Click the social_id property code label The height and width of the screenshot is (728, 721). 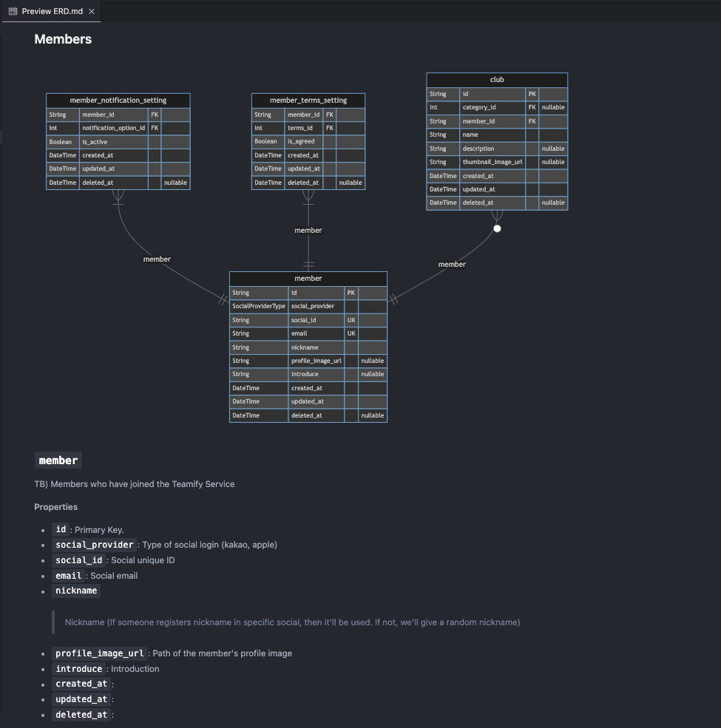coord(79,560)
